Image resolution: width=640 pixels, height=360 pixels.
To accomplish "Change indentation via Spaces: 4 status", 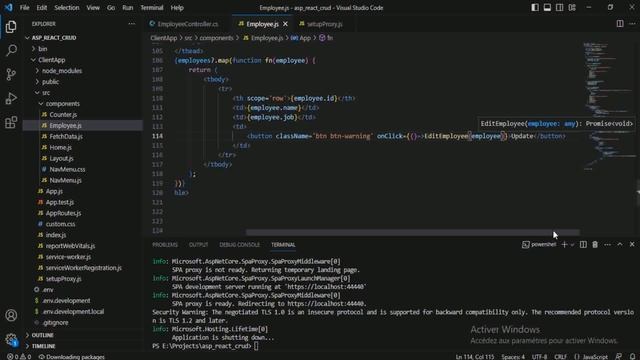I will [513, 357].
